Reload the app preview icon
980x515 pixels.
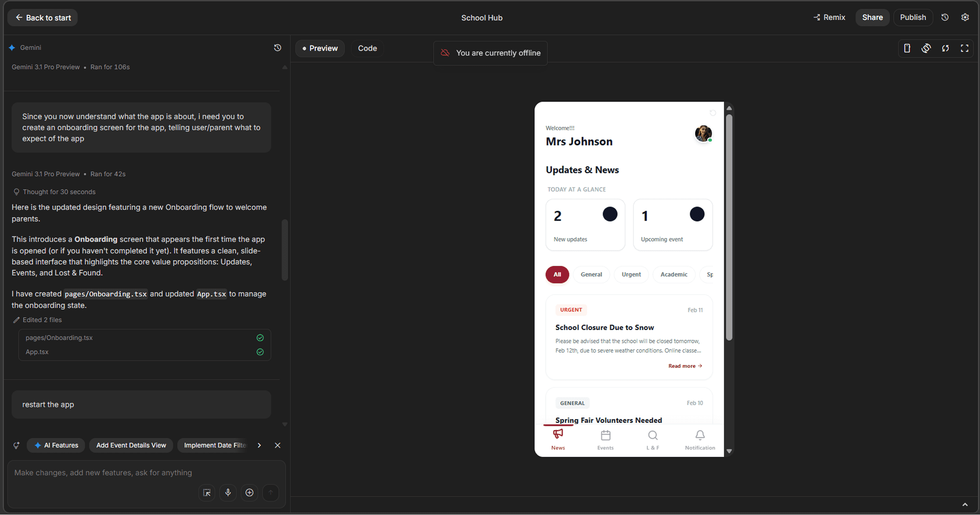coord(945,48)
